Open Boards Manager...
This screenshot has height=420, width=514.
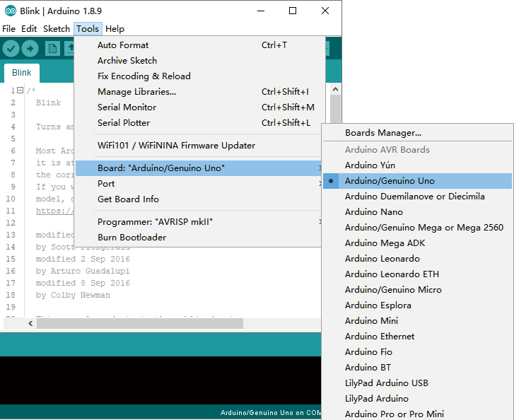tap(417, 133)
